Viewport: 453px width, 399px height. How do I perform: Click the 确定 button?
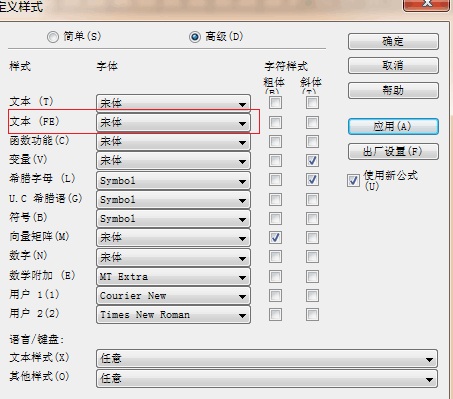tap(393, 41)
